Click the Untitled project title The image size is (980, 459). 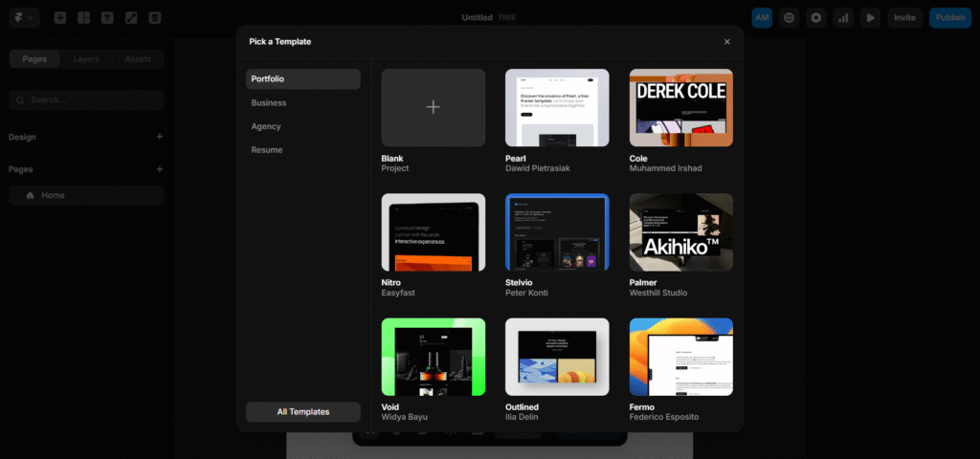tap(477, 17)
